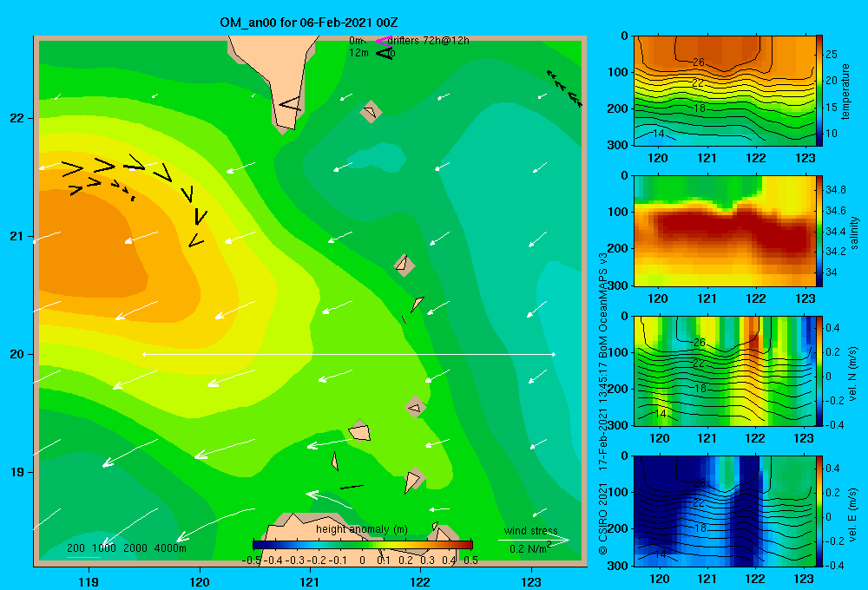Click the wind stress reference arrow

point(533,540)
